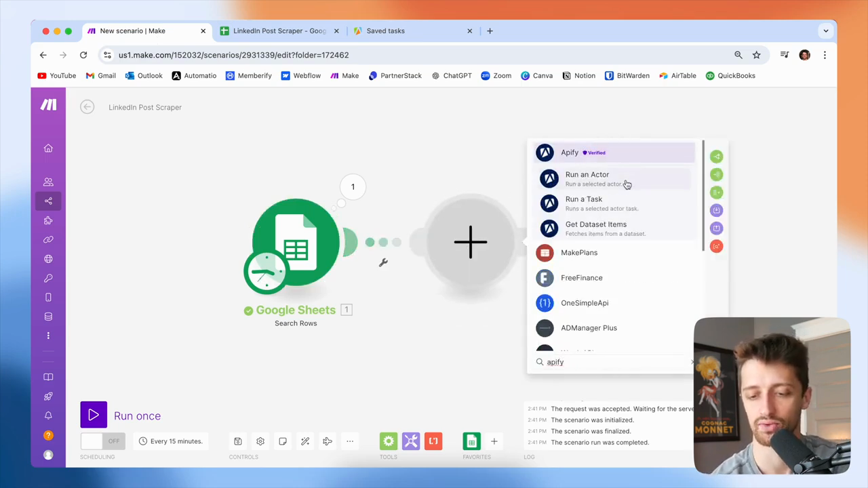Switch to the Saved tasks browser tab
Viewport: 868px width, 488px height.
[412, 30]
